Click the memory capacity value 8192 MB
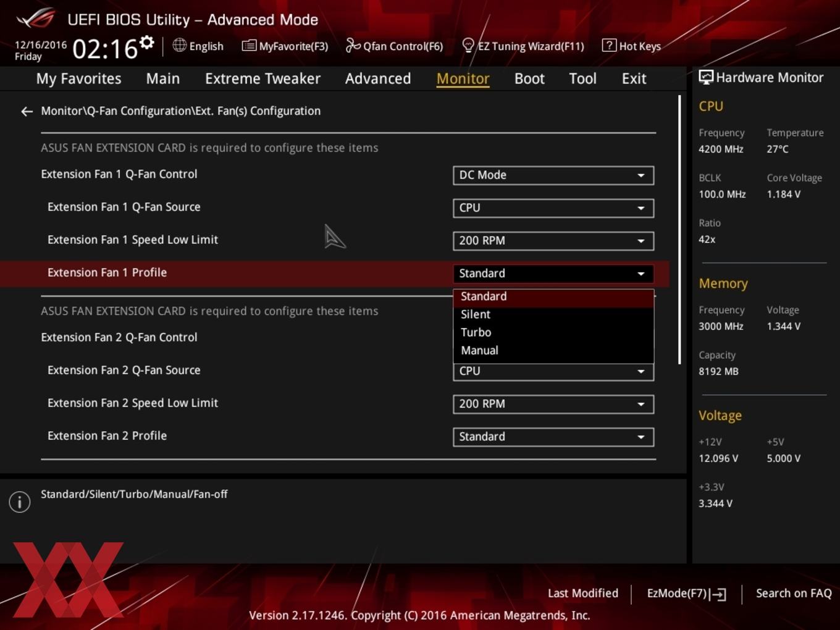 tap(718, 371)
